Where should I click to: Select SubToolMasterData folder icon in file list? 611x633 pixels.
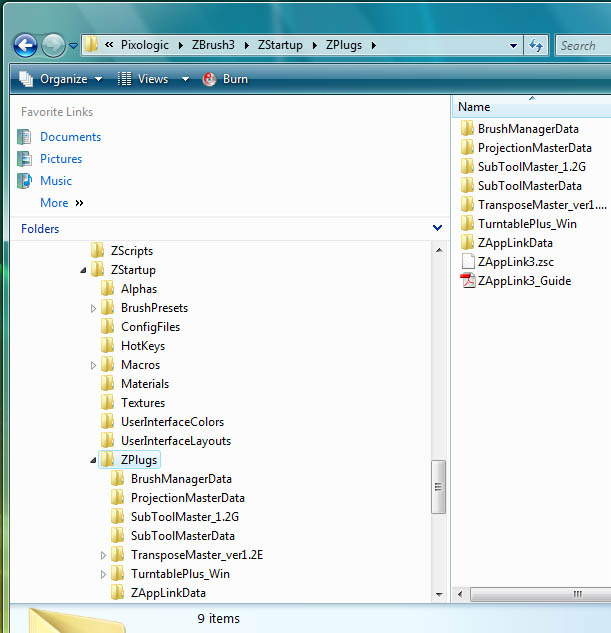tap(467, 185)
